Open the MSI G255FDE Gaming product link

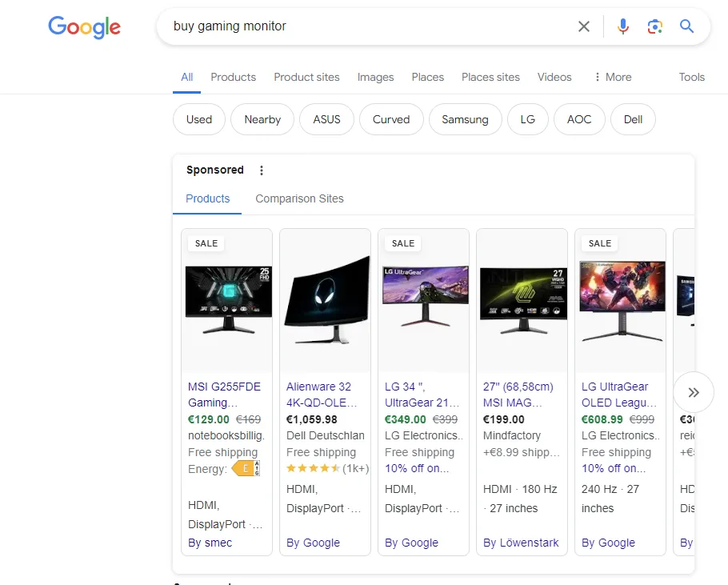pos(224,395)
